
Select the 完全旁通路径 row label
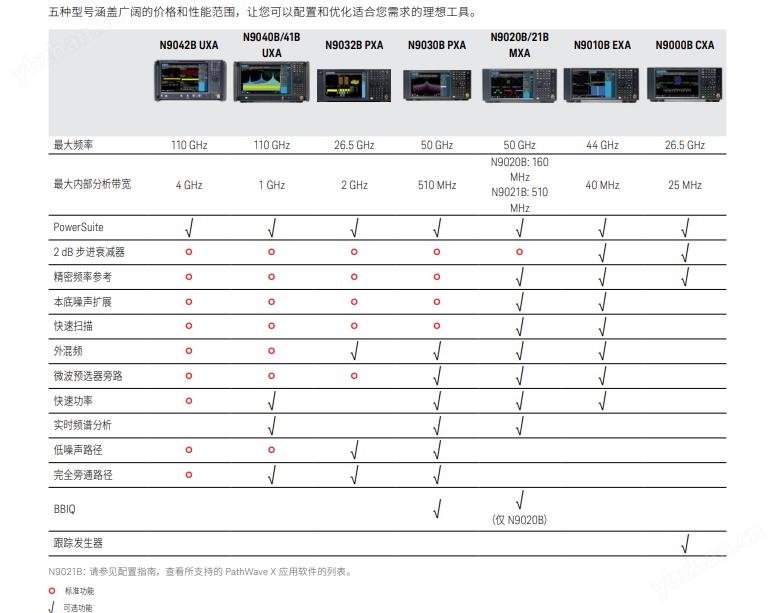[x=83, y=475]
